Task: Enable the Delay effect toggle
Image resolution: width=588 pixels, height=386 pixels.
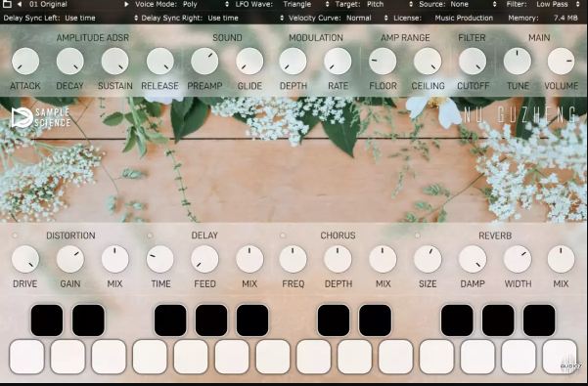Action: 150,236
